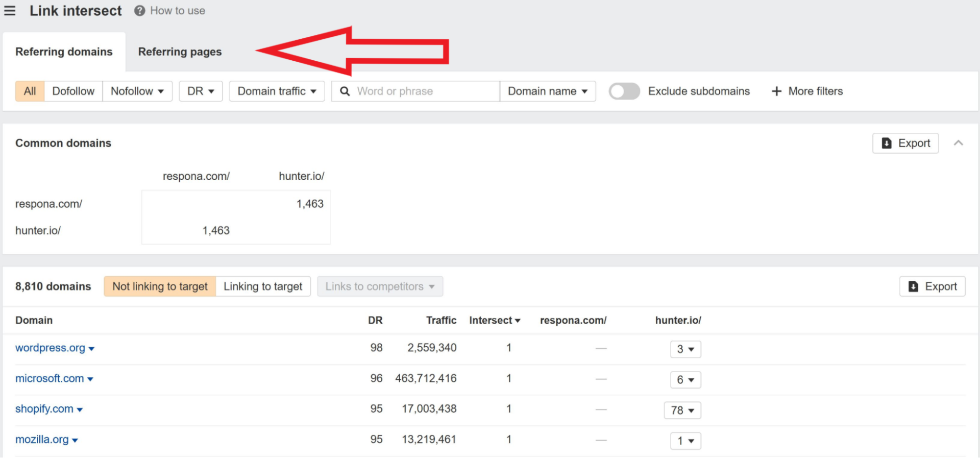The width and height of the screenshot is (980, 458).
Task: Click traffic value 2,559,340
Action: (x=432, y=348)
